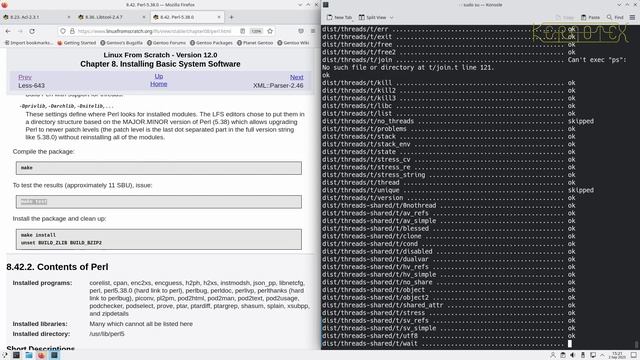This screenshot has height=360, width=640.
Task: Open tracking protection shield in address bar
Action: coord(63,31)
